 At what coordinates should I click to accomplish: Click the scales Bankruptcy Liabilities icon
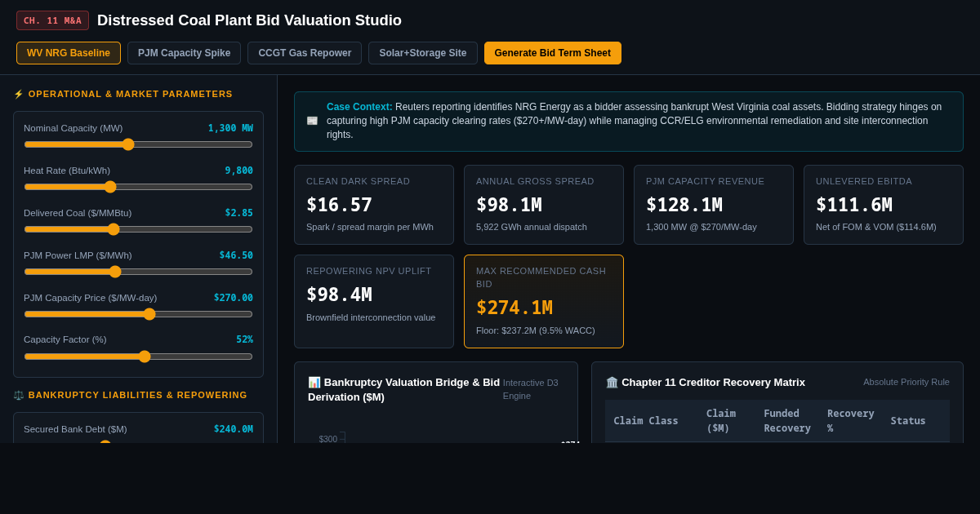(19, 395)
